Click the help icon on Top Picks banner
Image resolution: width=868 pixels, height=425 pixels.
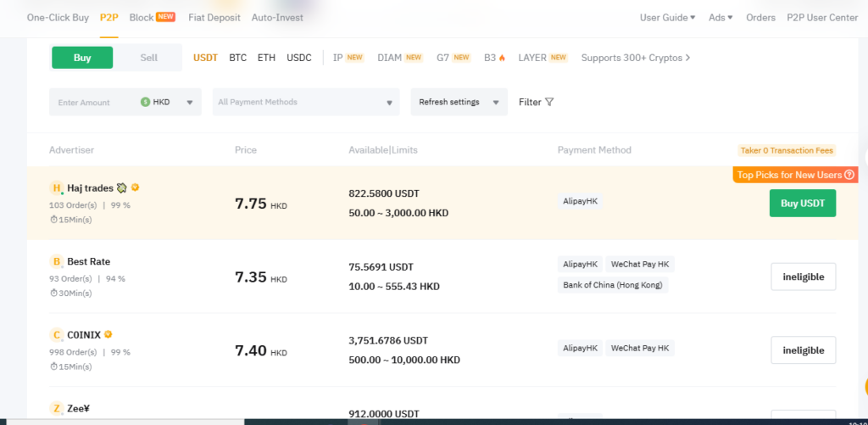pyautogui.click(x=849, y=175)
